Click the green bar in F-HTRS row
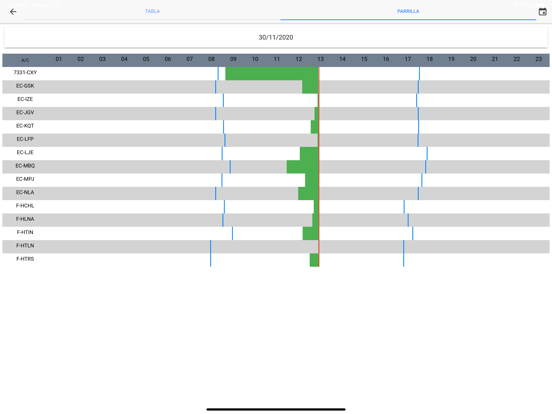Viewport: 552px width, 414px height. point(314,260)
